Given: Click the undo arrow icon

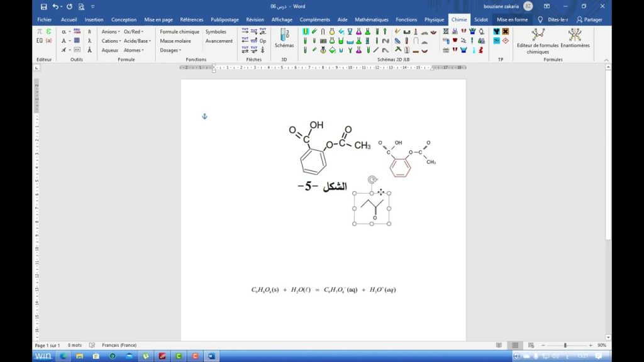Looking at the screenshot, I should [55, 6].
